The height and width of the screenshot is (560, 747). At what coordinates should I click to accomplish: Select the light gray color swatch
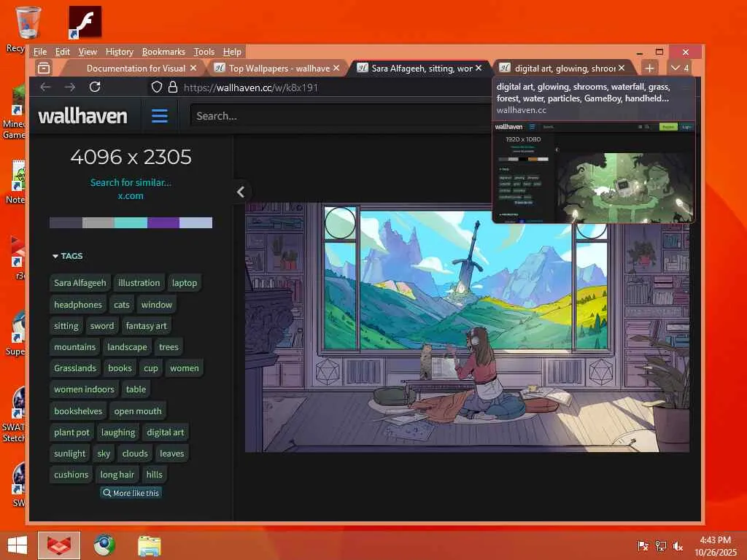(x=98, y=222)
